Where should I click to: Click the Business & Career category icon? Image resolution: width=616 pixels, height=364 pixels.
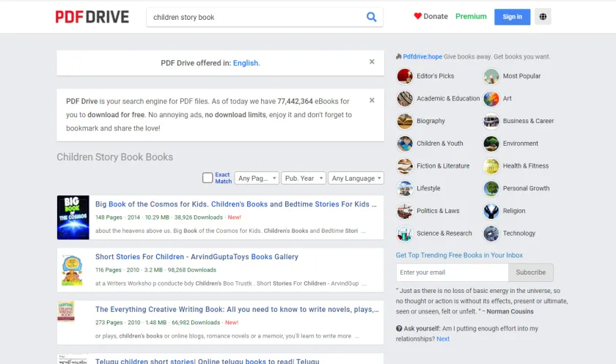(x=491, y=121)
